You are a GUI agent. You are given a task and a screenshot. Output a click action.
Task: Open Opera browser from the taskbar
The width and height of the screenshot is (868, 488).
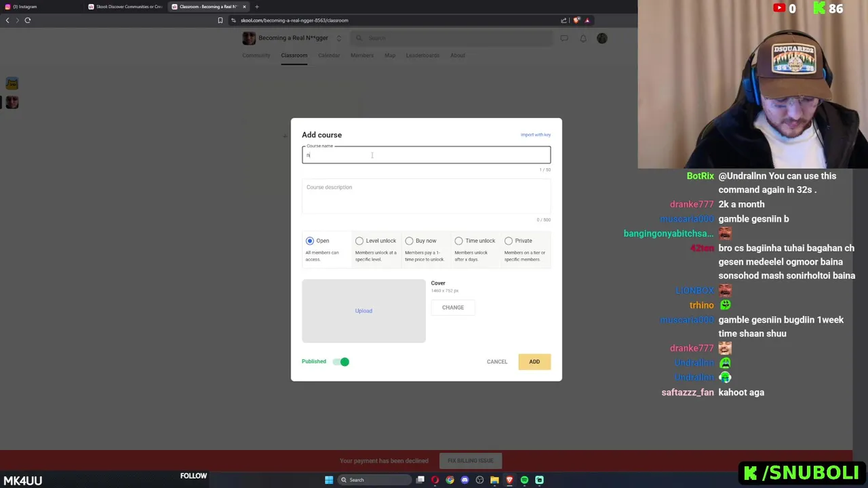point(435,480)
